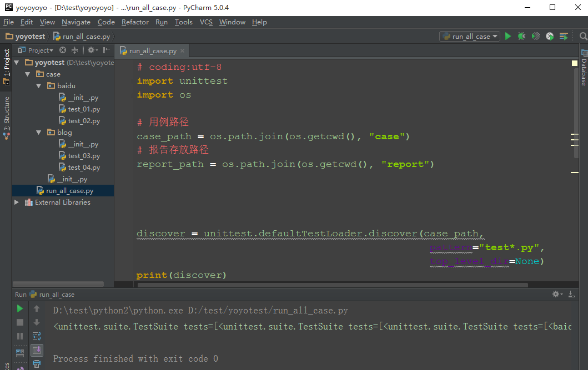Click the yellow inspection status square

point(574,63)
